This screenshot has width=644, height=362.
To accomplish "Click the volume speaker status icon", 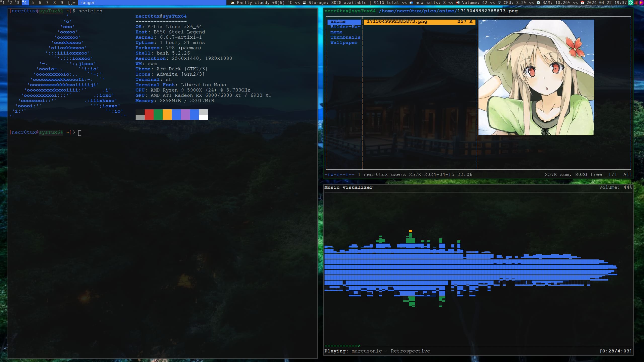I will pyautogui.click(x=458, y=3).
